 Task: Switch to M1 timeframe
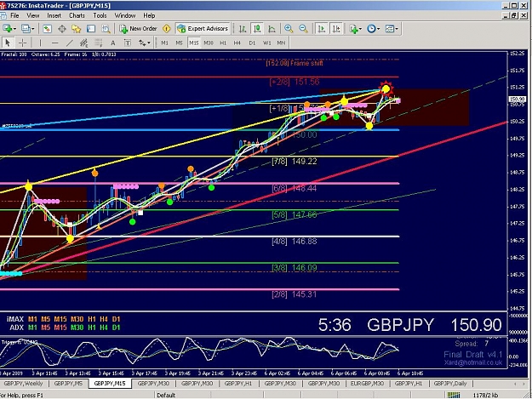[164, 43]
